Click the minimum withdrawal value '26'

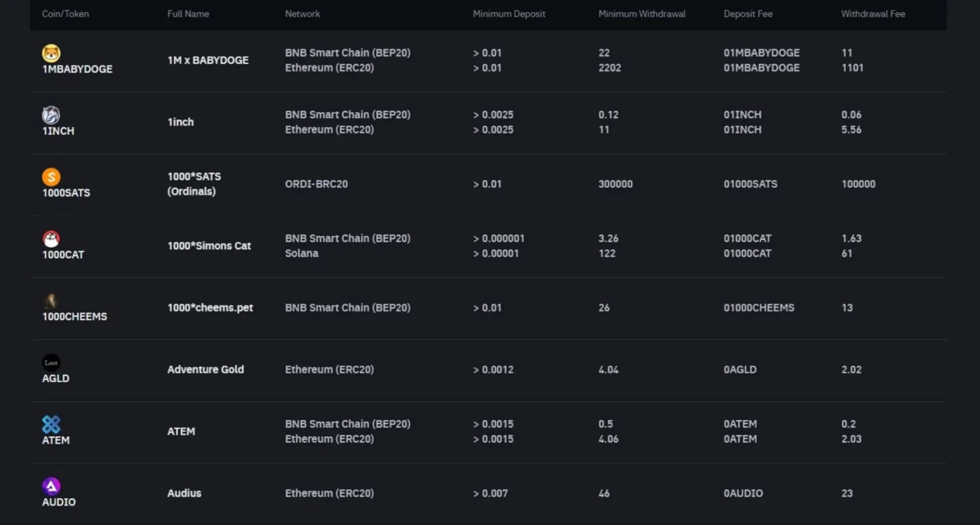[604, 307]
